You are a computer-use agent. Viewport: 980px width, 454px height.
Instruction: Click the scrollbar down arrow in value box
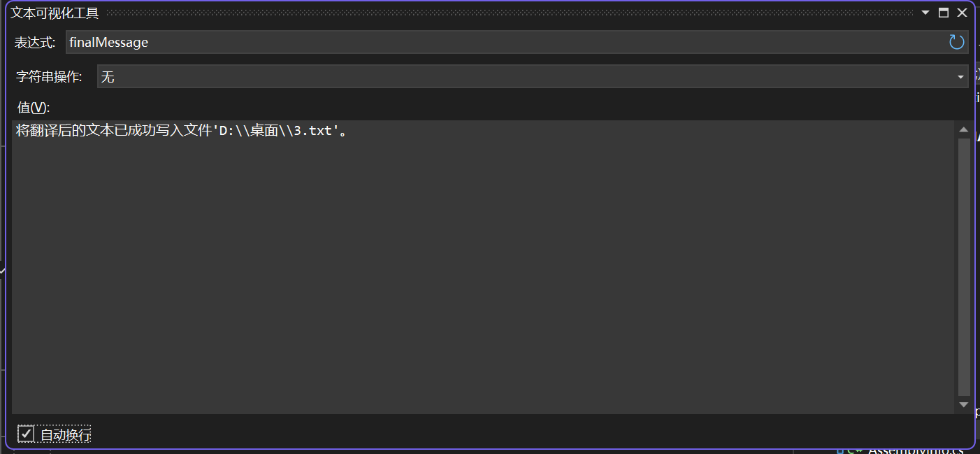(964, 405)
